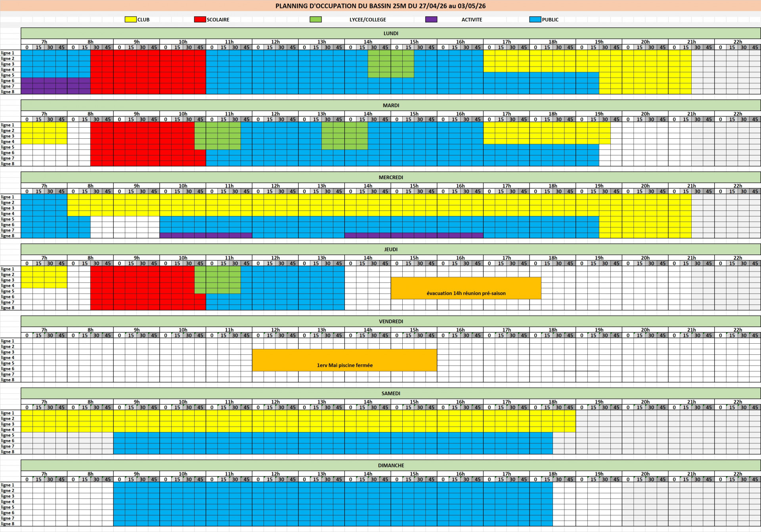Select the VENDREDI day header
761x532 pixels.
(x=390, y=321)
